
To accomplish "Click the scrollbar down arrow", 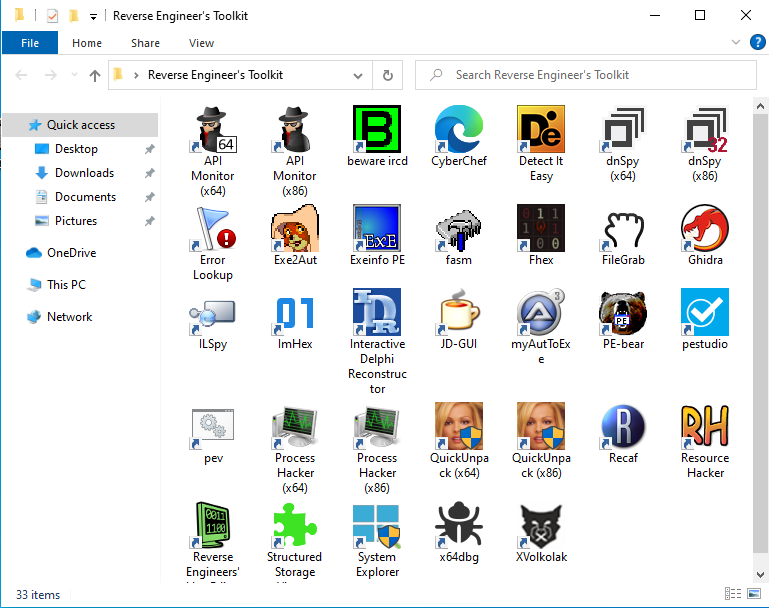I will 760,574.
